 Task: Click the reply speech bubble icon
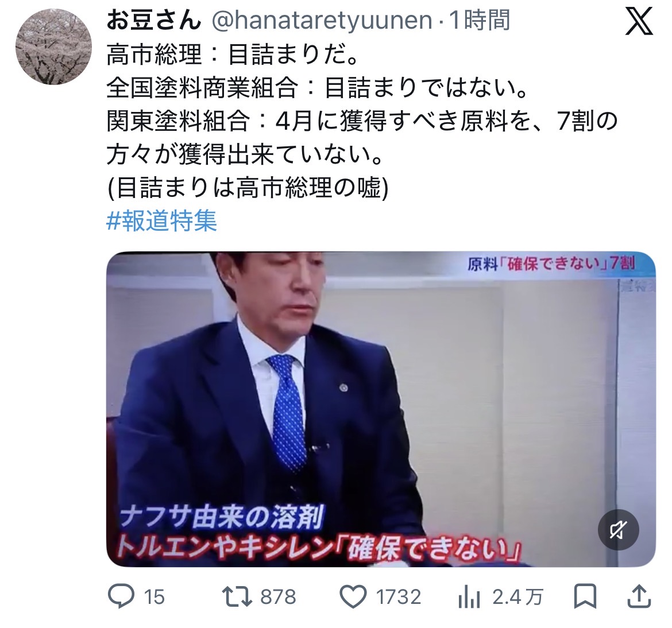[121, 596]
